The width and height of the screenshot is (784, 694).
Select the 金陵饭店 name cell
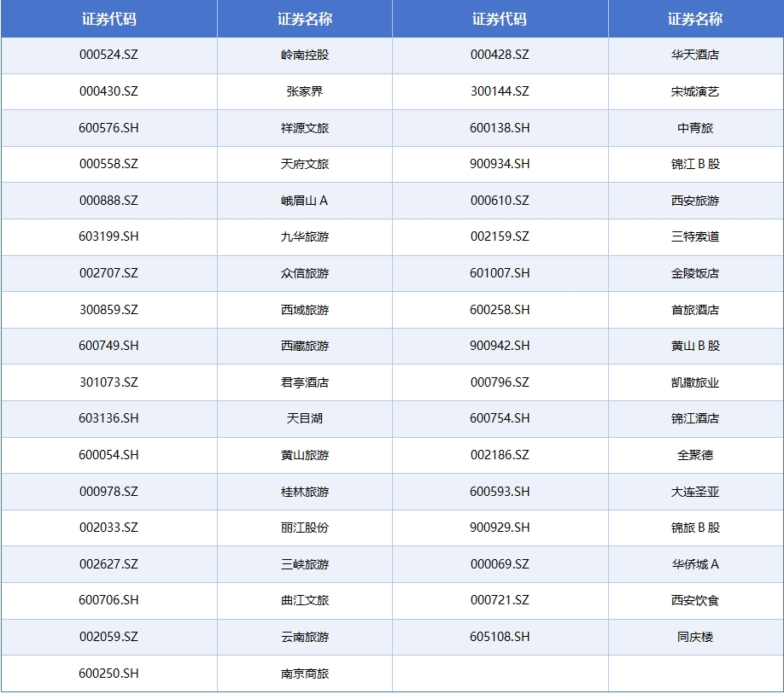[x=695, y=273]
